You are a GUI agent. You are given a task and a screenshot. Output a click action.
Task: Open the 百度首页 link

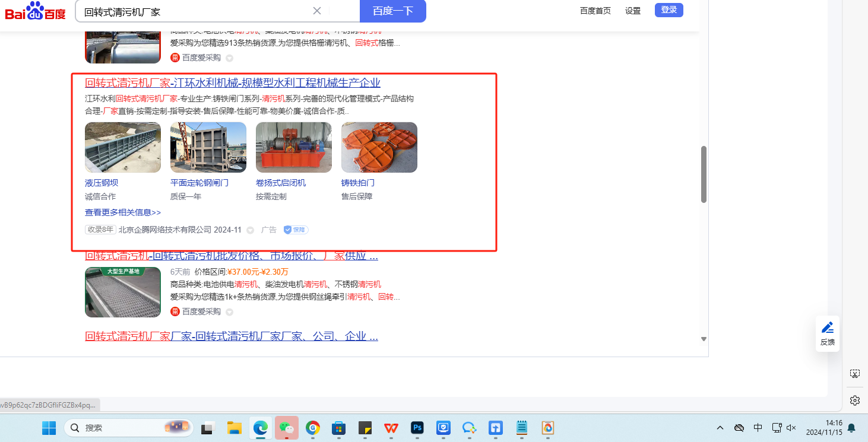coord(595,11)
